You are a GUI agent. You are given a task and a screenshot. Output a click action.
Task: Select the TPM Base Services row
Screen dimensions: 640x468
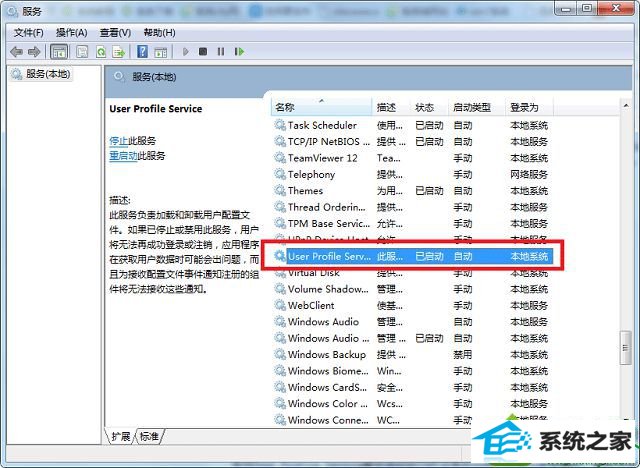pyautogui.click(x=412, y=223)
